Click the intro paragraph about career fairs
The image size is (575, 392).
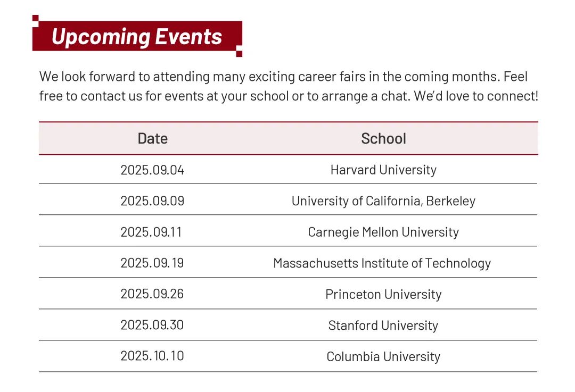[289, 86]
